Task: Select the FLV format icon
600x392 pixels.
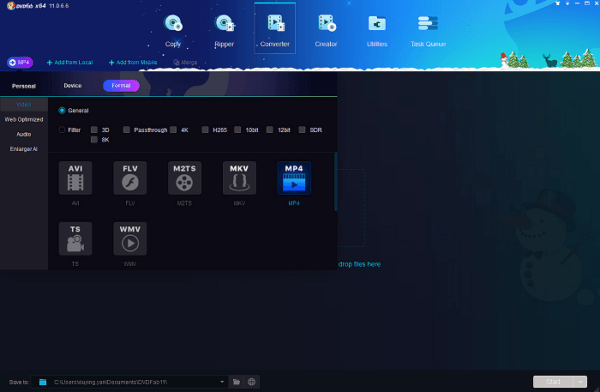Action: pyautogui.click(x=130, y=178)
